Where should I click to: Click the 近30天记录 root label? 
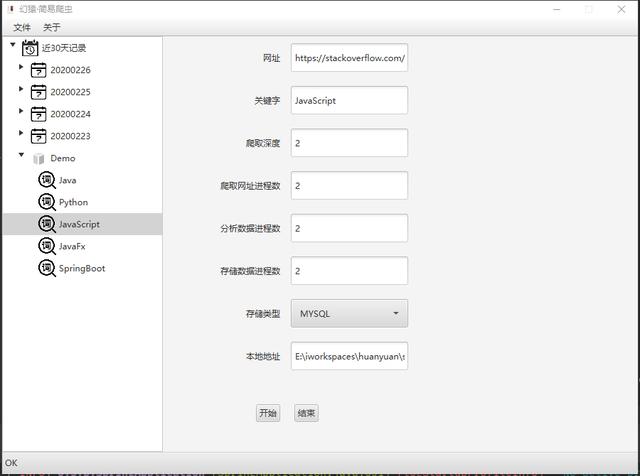click(x=64, y=48)
